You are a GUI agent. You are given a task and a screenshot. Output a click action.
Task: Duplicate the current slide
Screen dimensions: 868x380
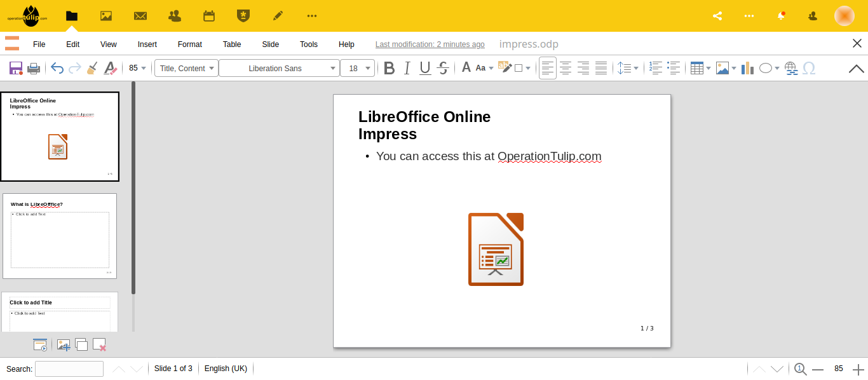pyautogui.click(x=81, y=344)
